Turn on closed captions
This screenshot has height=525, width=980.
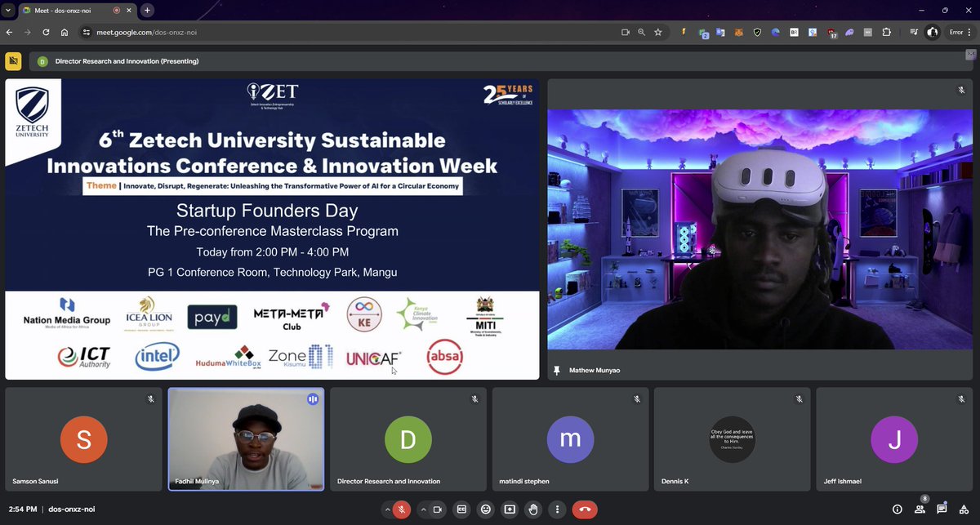(461, 509)
